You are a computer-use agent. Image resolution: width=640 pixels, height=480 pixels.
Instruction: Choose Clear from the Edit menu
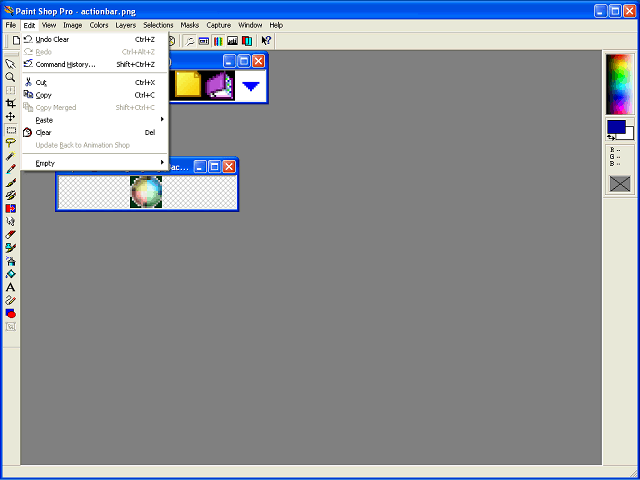[95, 133]
